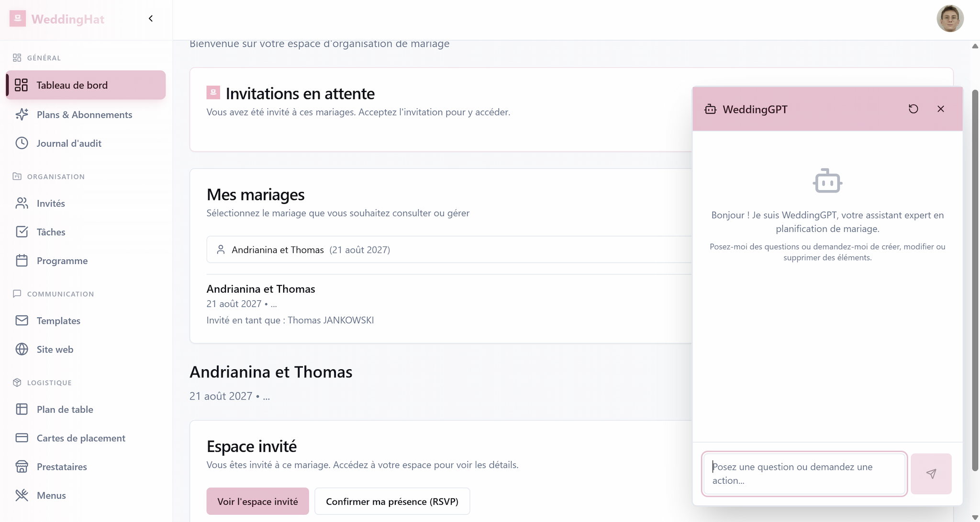Open Plans & Abonnements sparkle icon
Viewport: 980px width, 522px height.
tap(22, 114)
